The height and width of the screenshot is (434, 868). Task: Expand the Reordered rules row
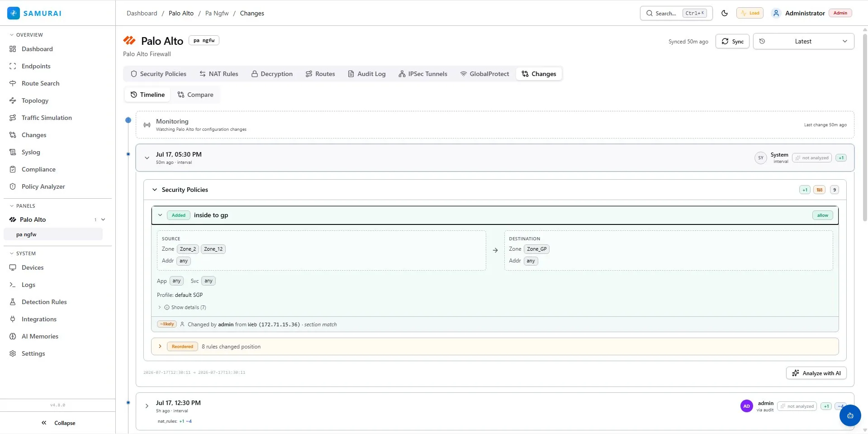click(x=495, y=347)
